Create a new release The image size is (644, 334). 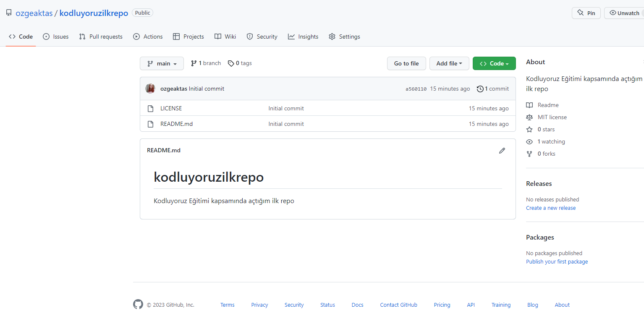click(551, 208)
